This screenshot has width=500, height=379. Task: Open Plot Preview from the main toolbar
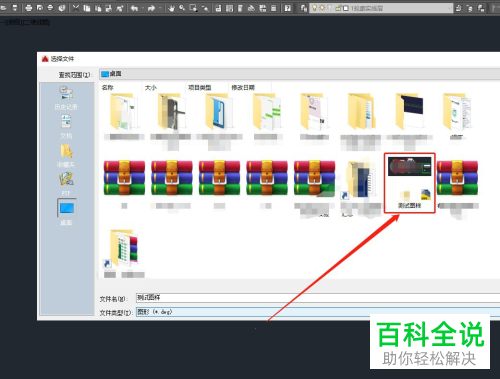[x=40, y=8]
